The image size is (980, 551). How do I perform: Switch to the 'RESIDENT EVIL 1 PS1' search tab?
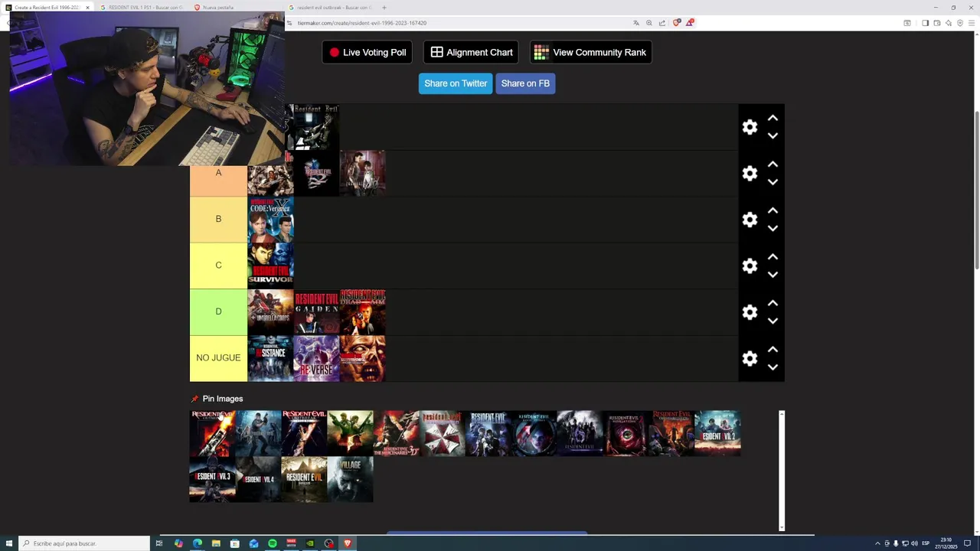(142, 8)
